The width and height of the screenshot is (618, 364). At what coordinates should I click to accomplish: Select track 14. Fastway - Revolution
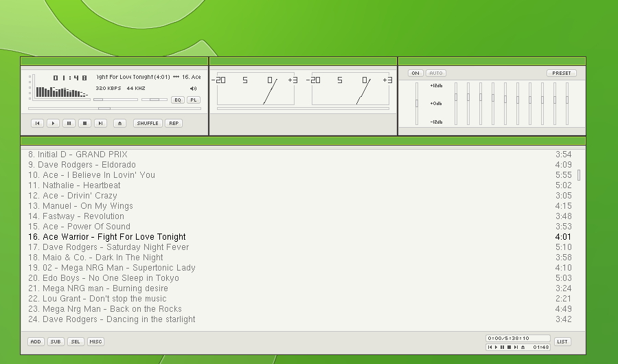click(300, 216)
